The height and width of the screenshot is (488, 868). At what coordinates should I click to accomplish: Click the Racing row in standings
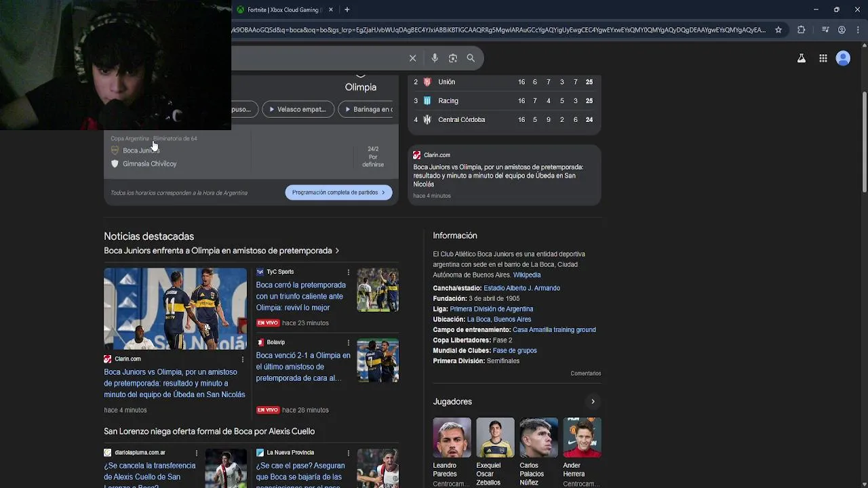coord(505,101)
